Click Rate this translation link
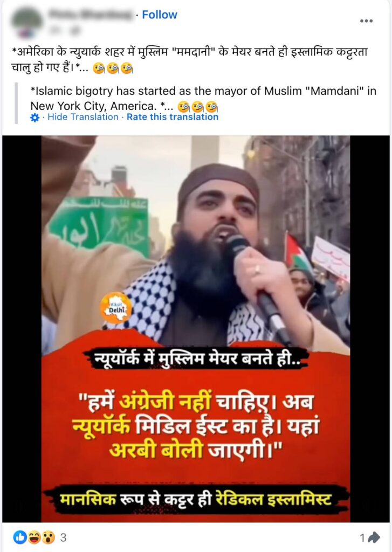The image size is (392, 552). tap(173, 117)
